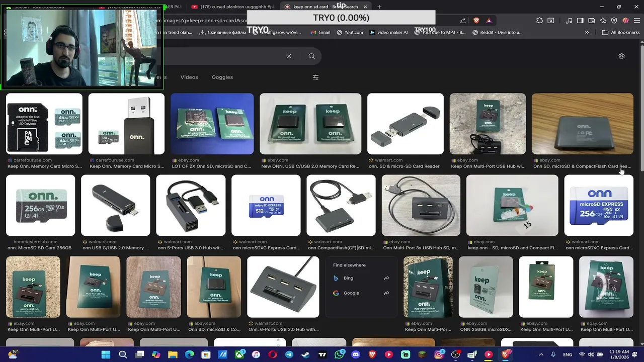Open the Gmail bookmark
This screenshot has height=362, width=644.
click(319, 32)
